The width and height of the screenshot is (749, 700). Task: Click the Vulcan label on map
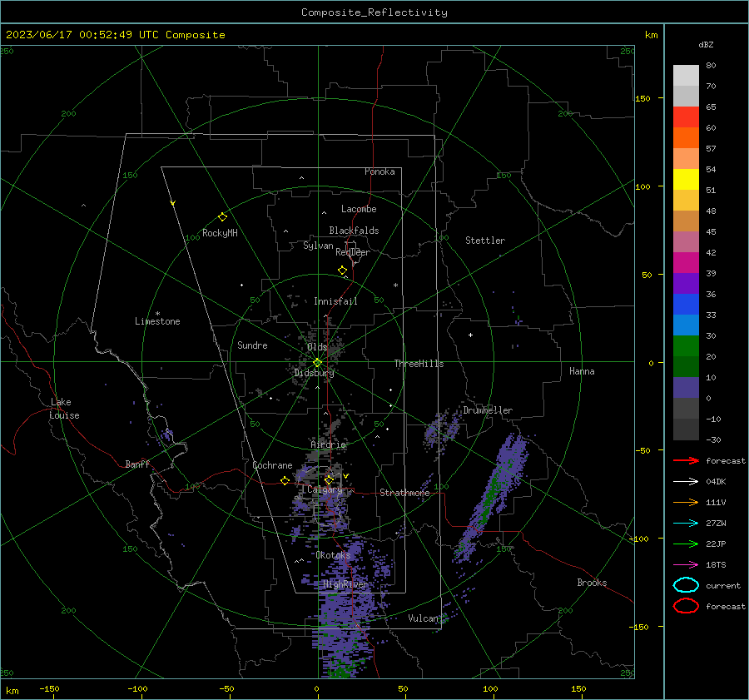423,618
